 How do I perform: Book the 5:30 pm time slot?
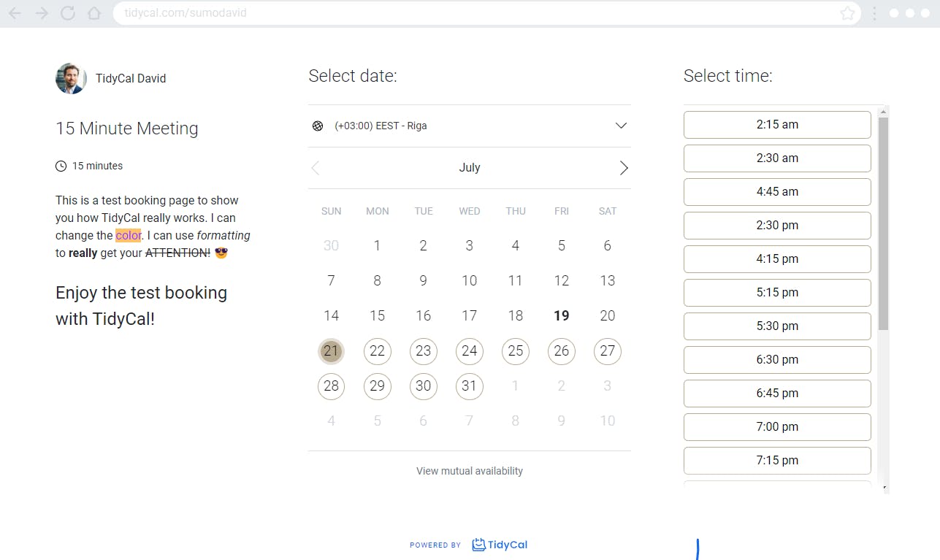[x=777, y=326]
